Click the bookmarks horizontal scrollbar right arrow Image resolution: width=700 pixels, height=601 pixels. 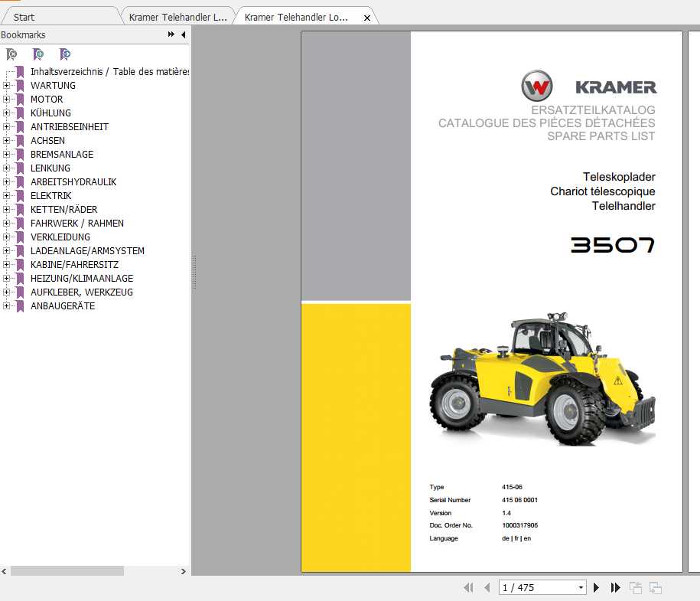(183, 571)
